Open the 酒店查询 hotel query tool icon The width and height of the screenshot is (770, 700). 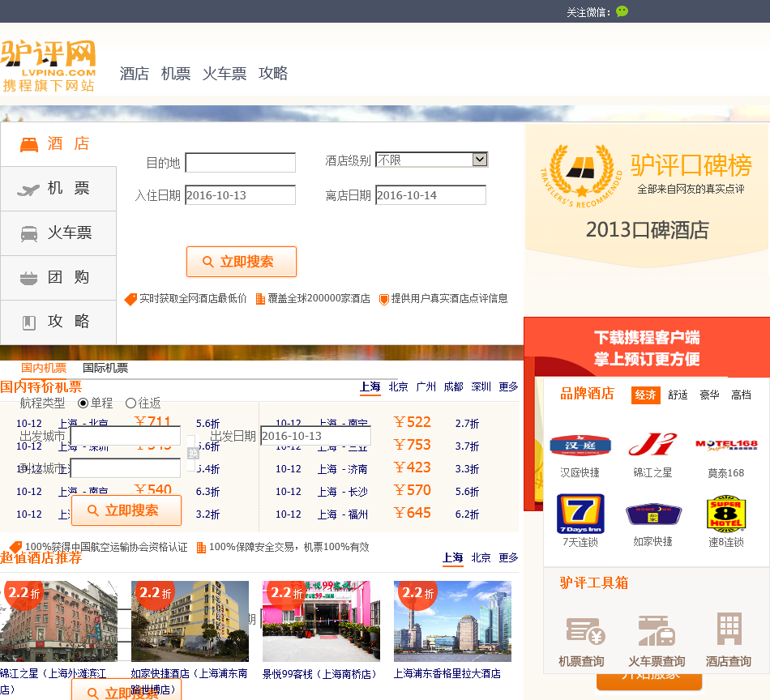(729, 629)
